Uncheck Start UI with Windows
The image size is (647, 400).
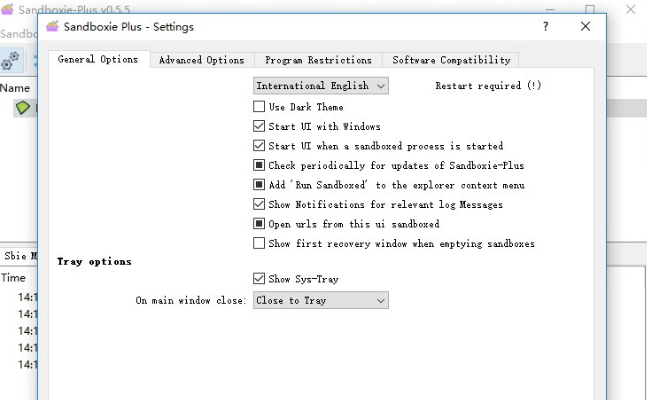(x=259, y=126)
